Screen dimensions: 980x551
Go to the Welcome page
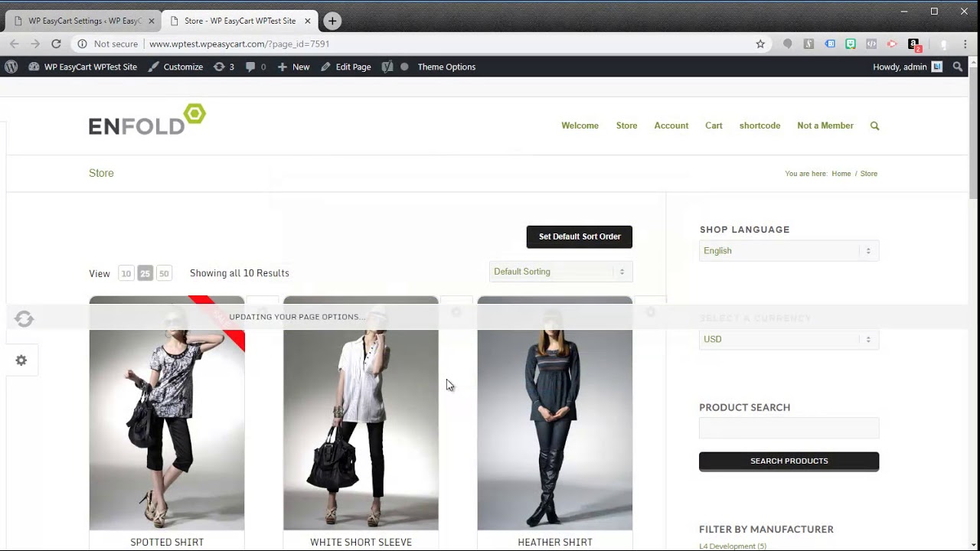click(x=580, y=126)
